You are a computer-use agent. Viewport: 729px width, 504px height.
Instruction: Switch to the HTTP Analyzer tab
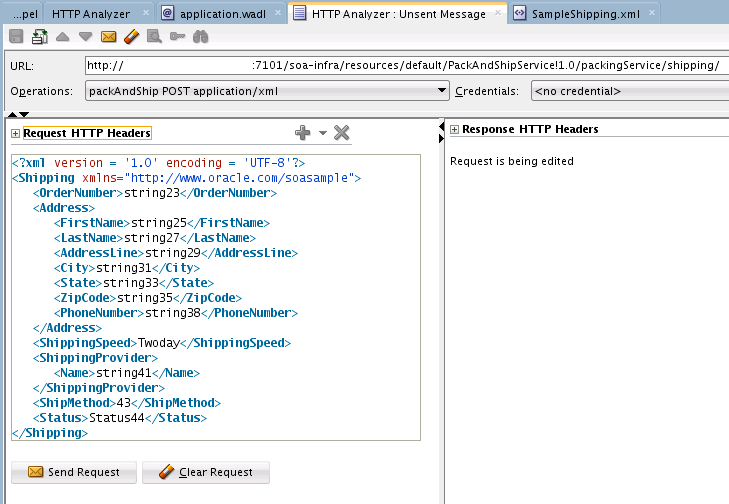(x=91, y=14)
